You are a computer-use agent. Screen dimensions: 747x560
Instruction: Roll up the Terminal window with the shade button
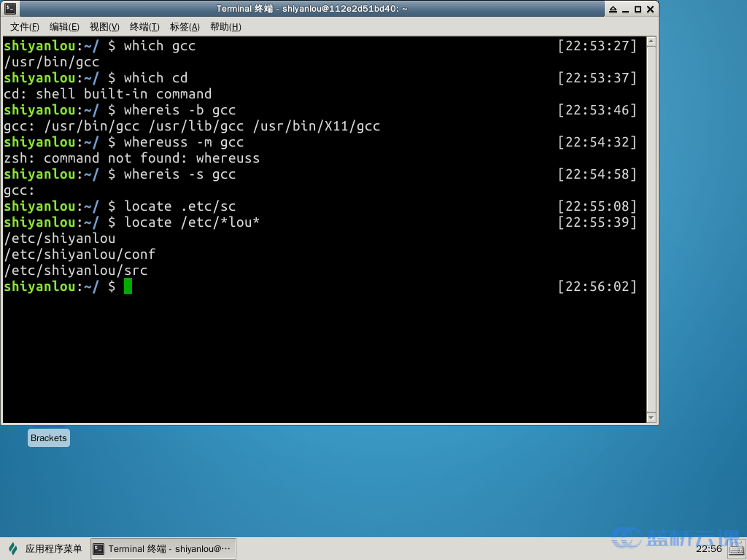(x=613, y=9)
